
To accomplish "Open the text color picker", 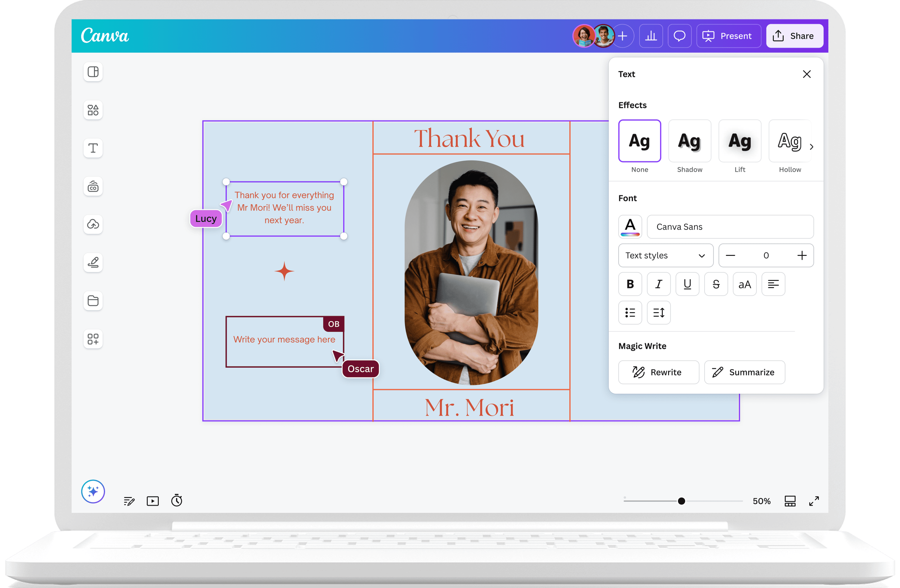I will [x=630, y=227].
